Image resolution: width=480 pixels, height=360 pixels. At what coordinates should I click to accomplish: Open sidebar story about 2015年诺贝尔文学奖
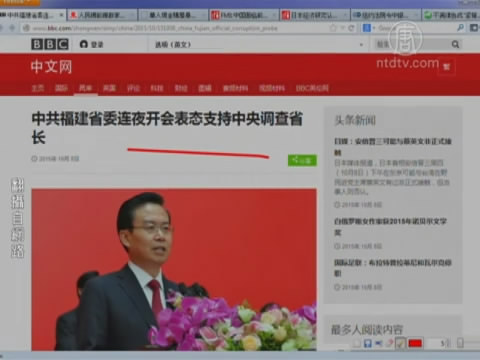390,226
